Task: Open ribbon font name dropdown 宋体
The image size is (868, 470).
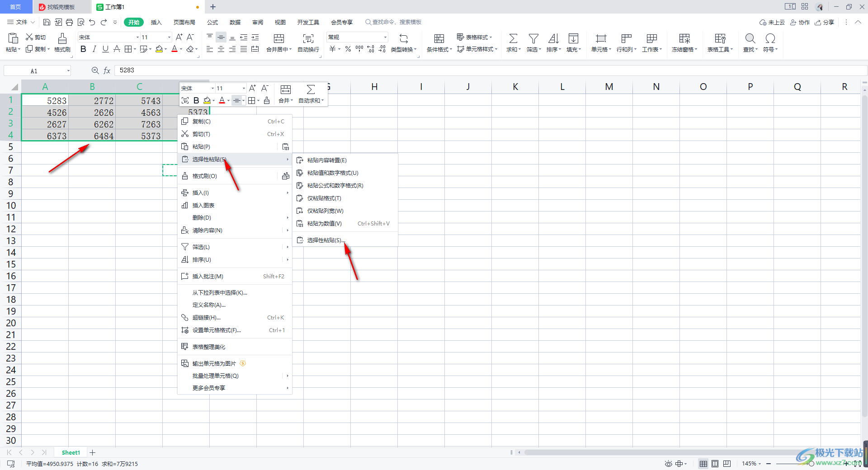Action: 137,37
